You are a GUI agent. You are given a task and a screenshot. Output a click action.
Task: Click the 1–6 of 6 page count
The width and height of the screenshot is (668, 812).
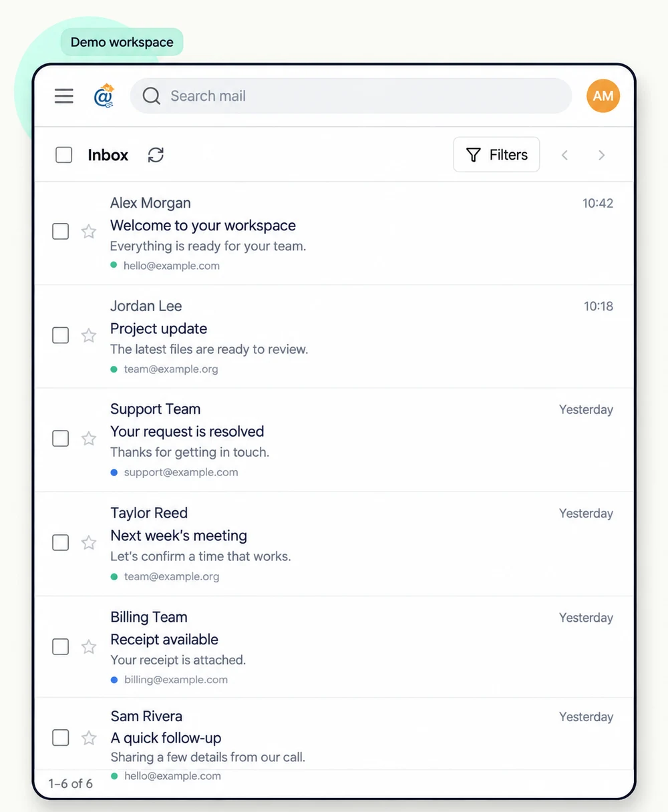71,784
